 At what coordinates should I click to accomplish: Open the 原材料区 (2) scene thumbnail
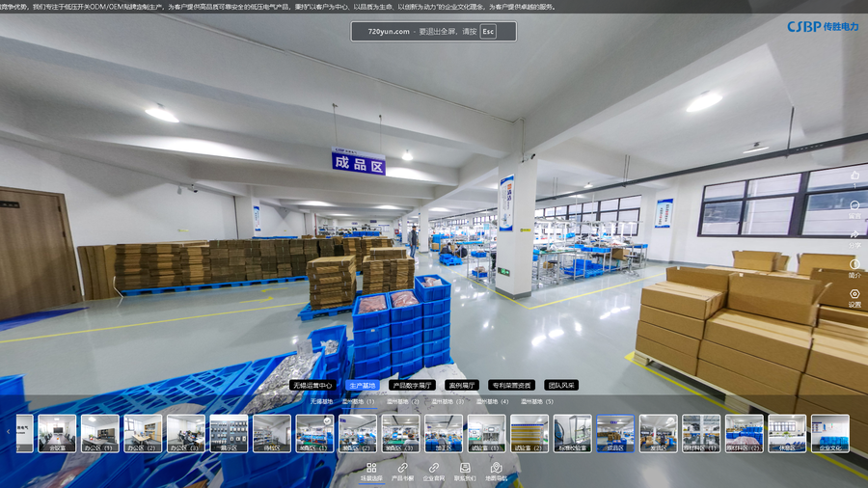tap(744, 434)
